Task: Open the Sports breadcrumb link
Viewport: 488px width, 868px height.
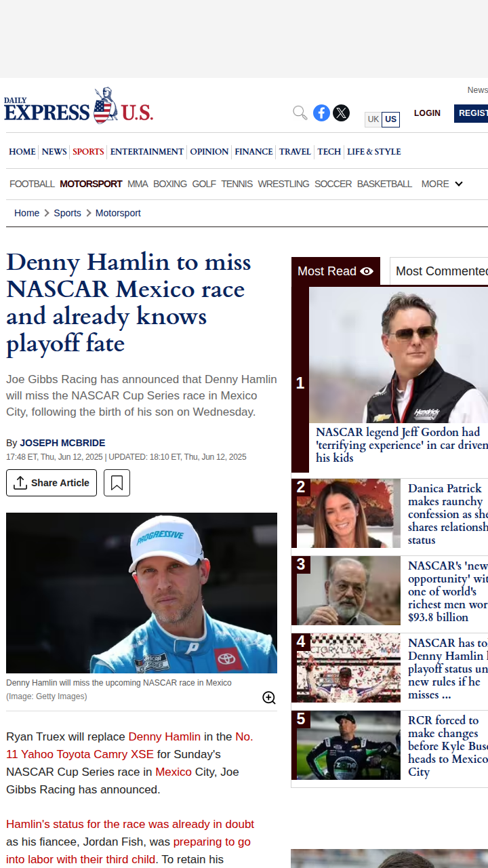Action: coord(68,213)
